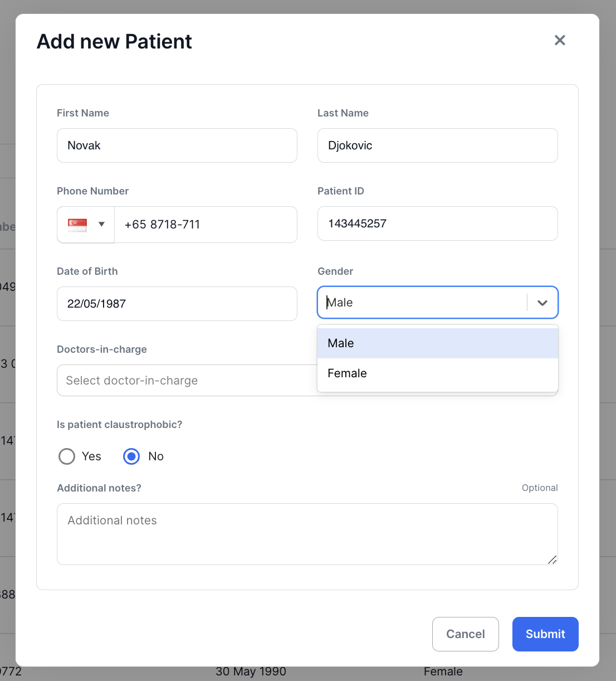Edit the First Name field
Screen dimensions: 616x681
pos(177,145)
